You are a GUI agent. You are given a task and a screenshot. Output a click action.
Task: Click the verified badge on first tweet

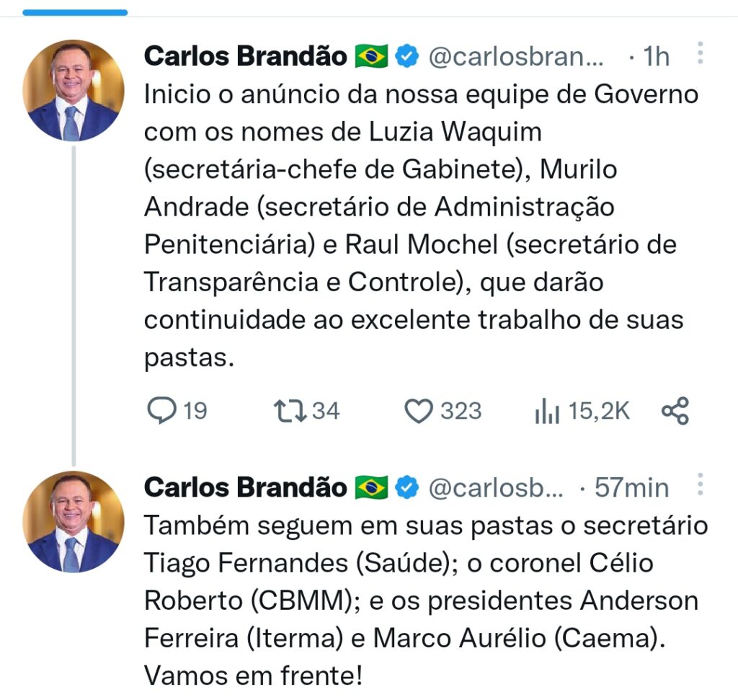[x=408, y=56]
